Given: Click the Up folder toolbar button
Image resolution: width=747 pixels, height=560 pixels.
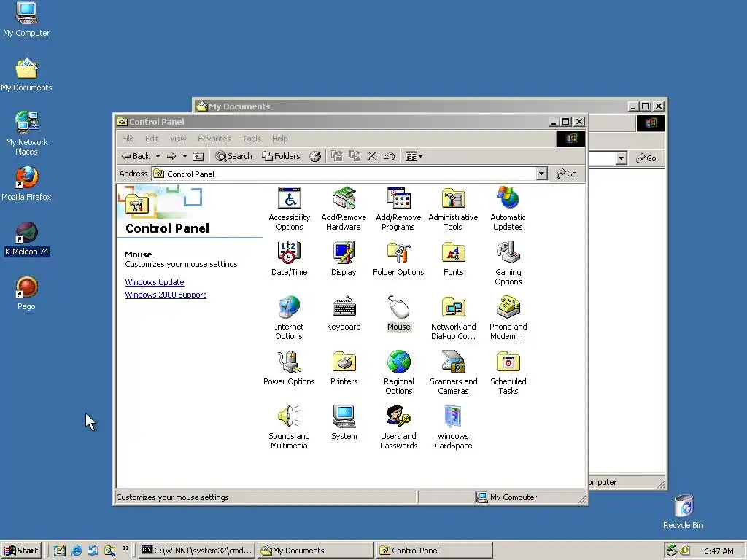Looking at the screenshot, I should click(x=198, y=156).
